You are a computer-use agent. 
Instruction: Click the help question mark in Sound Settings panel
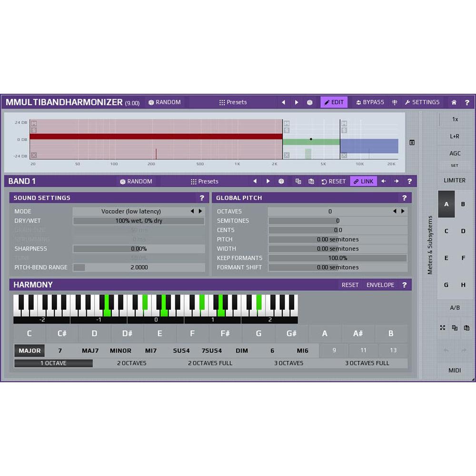point(202,198)
